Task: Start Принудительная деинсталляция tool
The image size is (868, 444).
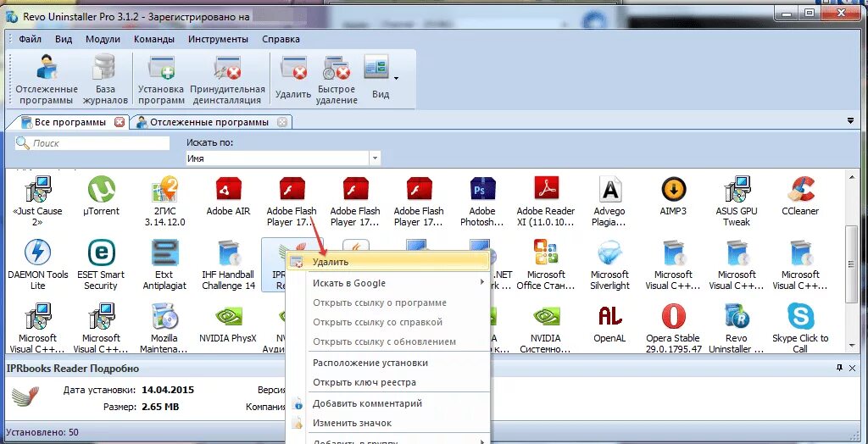Action: 227,79
